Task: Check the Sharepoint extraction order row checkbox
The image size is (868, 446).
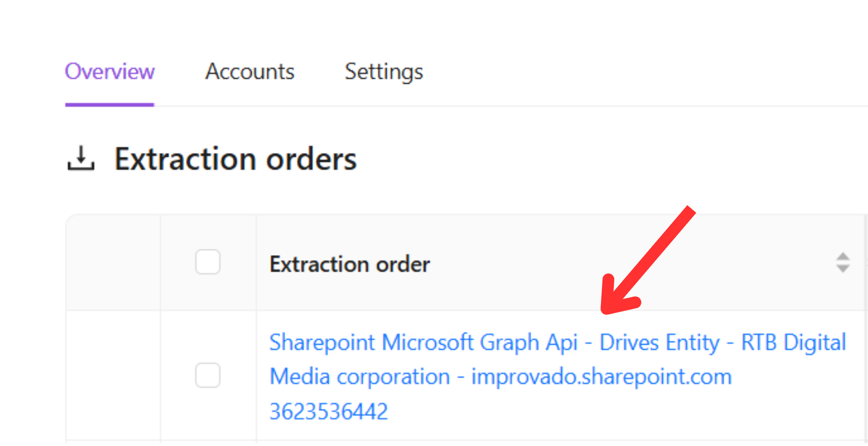Action: (208, 375)
